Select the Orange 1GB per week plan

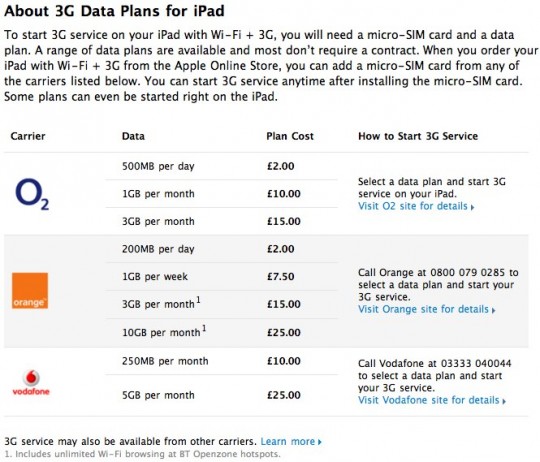click(221, 277)
